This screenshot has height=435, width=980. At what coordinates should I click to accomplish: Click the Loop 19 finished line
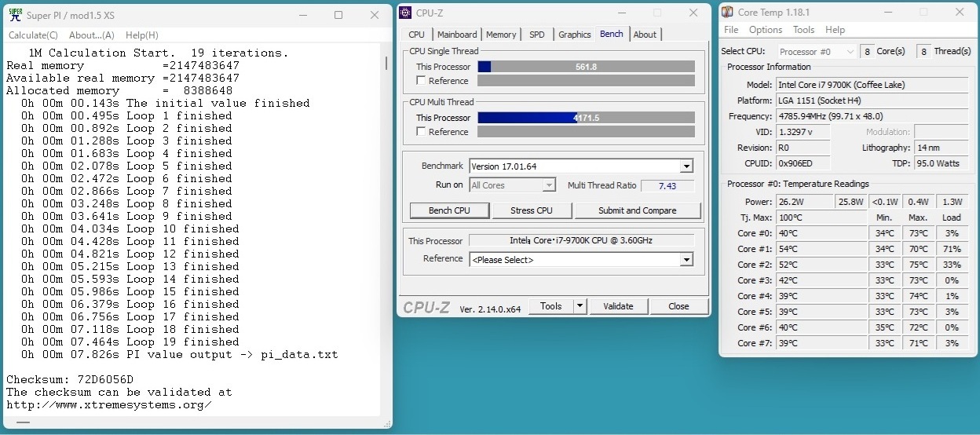coord(130,342)
